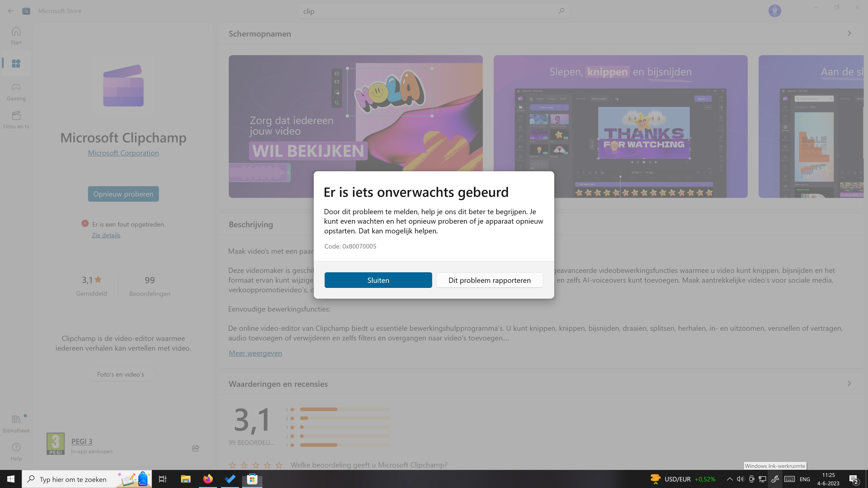Open the Start page in sidebar
The width and height of the screenshot is (868, 488).
click(16, 36)
